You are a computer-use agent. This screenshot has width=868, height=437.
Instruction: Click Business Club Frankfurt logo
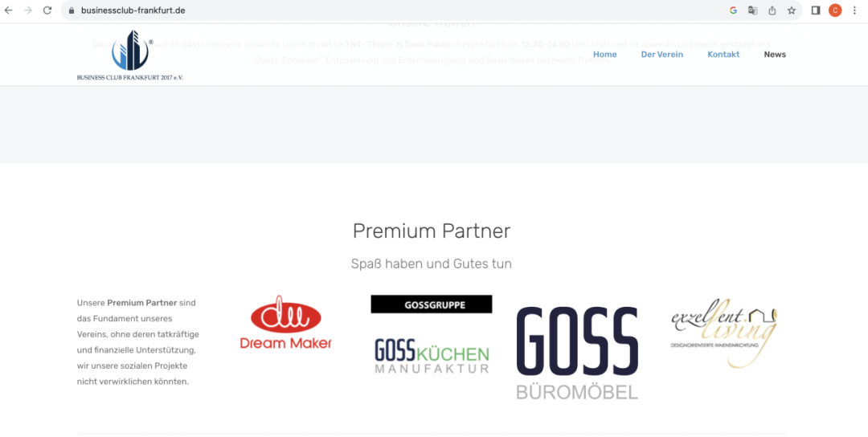pyautogui.click(x=130, y=55)
